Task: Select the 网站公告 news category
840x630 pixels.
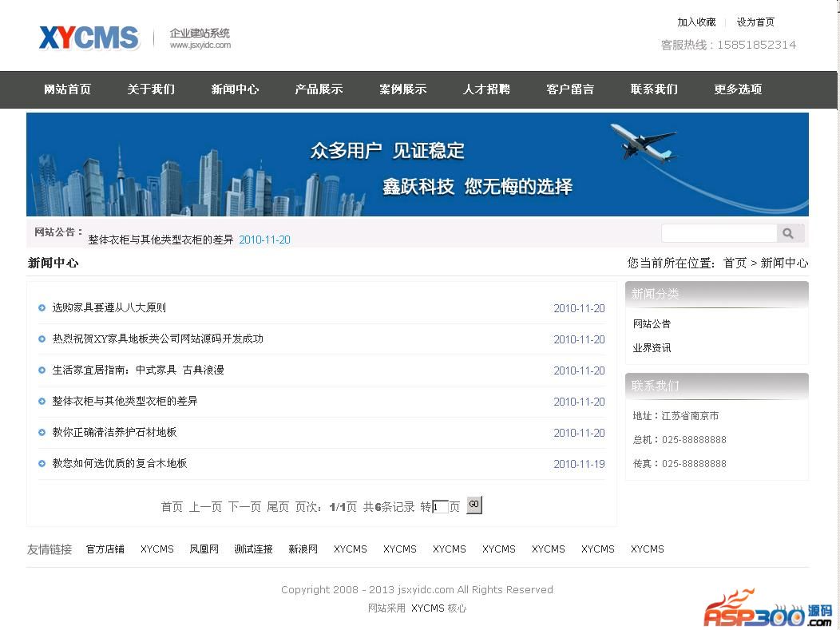Action: [x=652, y=324]
